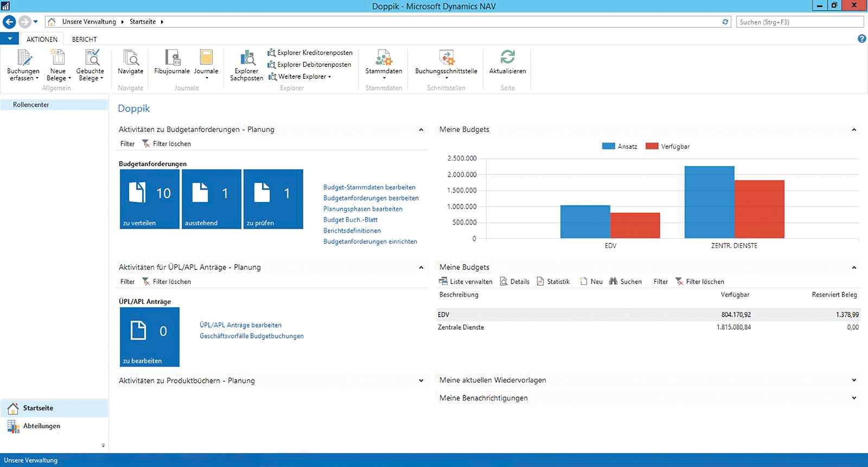The height and width of the screenshot is (467, 868).
Task: Click the blue Ansatz legend swatch
Action: click(x=608, y=147)
